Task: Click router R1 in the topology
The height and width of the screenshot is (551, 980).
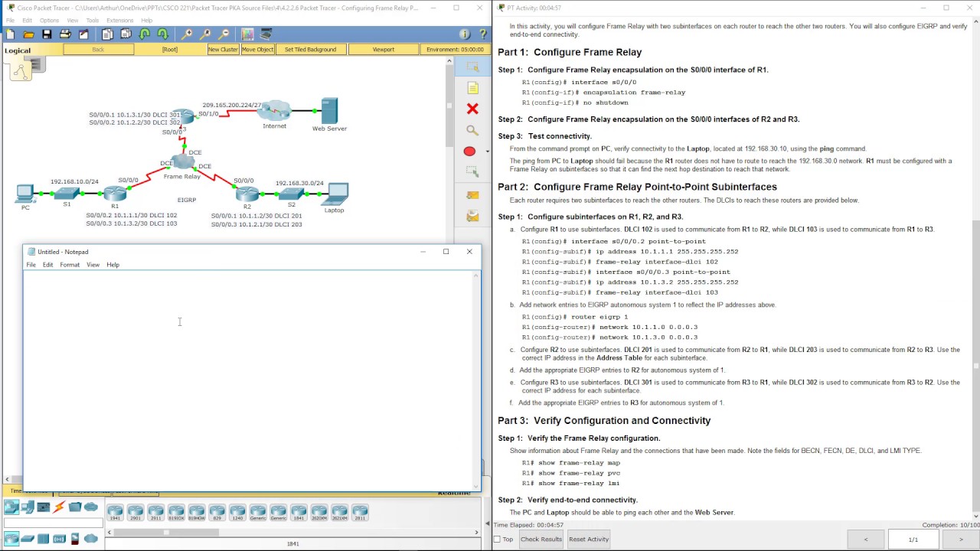Action: [115, 194]
